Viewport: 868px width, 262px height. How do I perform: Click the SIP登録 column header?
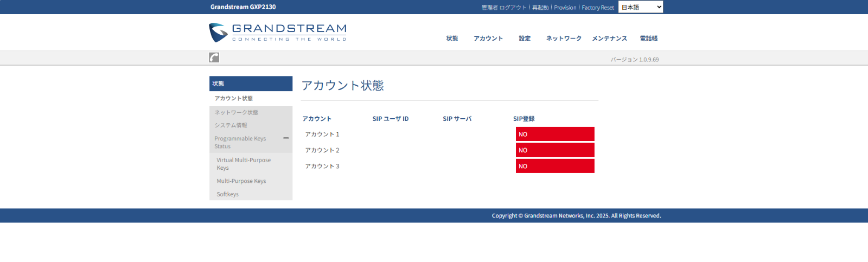coord(524,119)
